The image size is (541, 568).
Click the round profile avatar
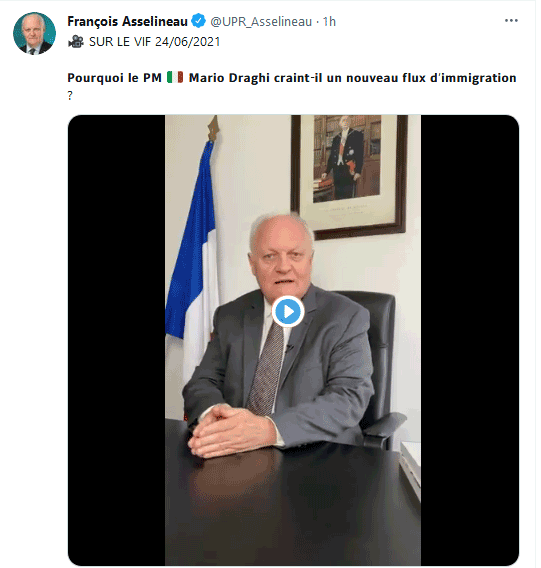click(34, 33)
